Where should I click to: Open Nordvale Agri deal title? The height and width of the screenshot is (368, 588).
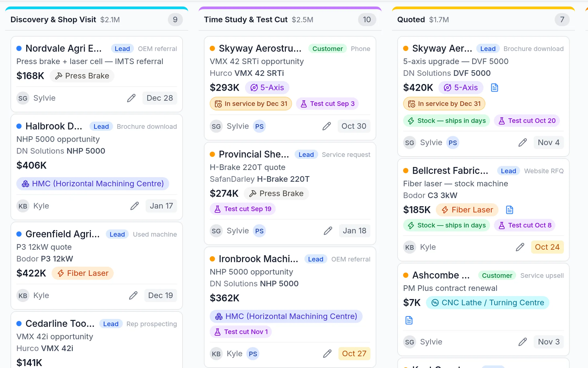(x=63, y=48)
